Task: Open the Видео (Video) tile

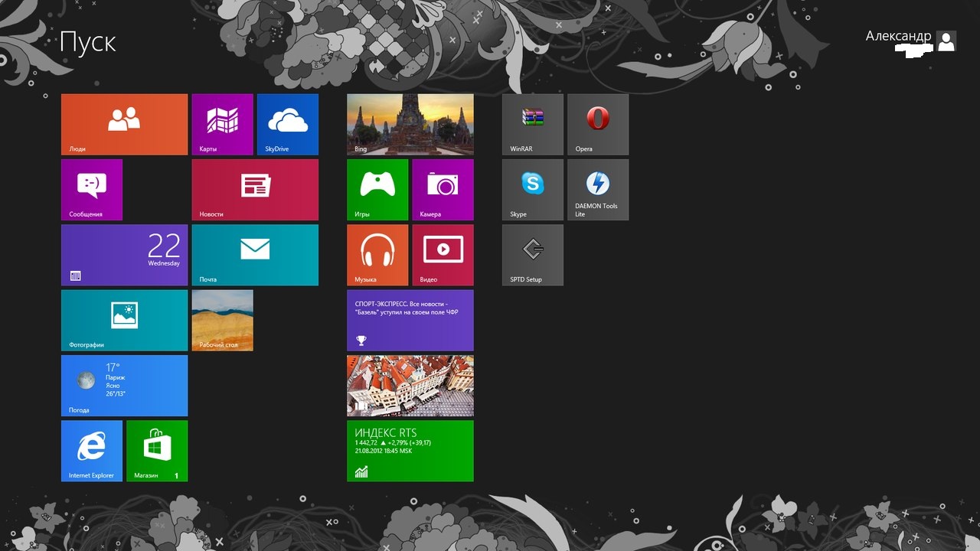Action: (x=443, y=254)
